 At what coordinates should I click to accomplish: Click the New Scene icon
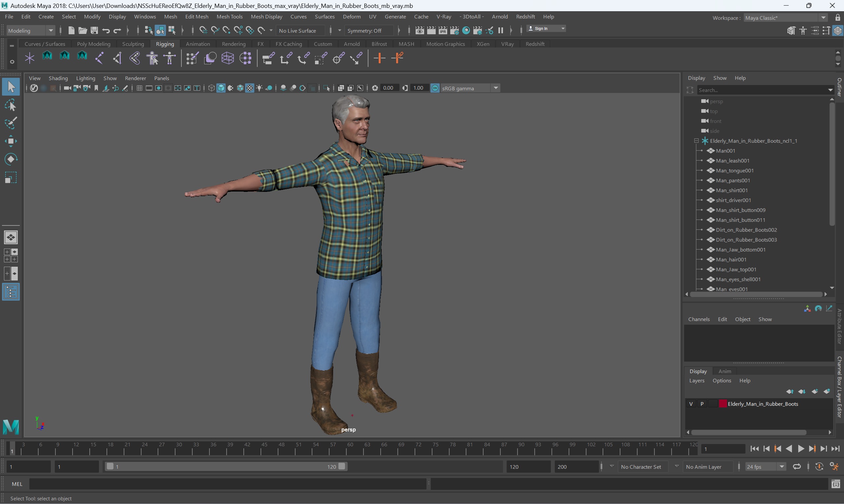(71, 31)
